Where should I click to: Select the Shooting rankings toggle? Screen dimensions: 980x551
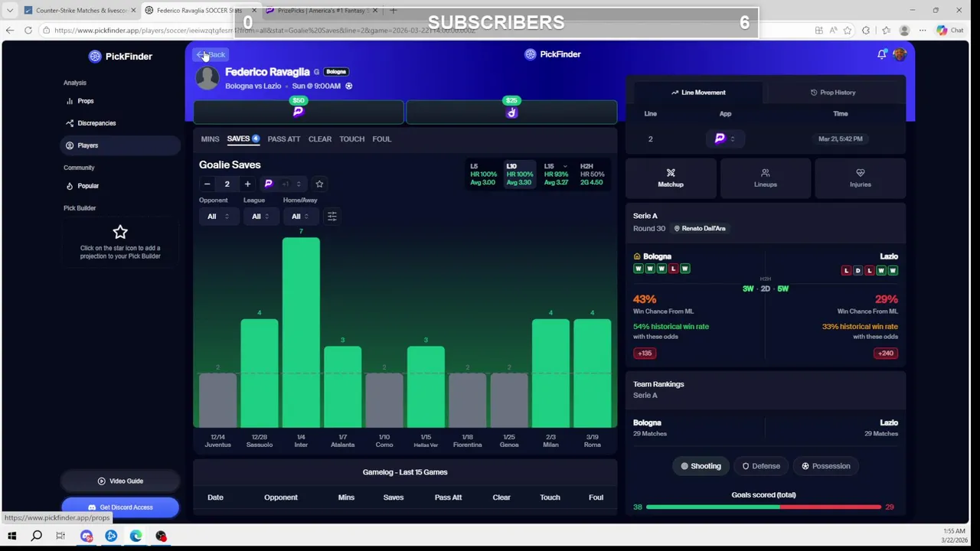coord(701,466)
